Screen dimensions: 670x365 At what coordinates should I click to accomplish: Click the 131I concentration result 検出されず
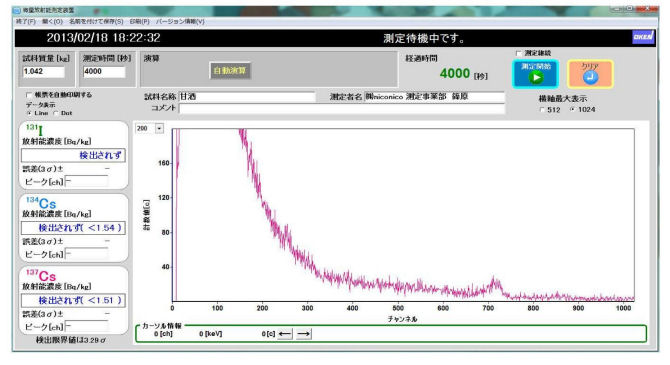73,156
